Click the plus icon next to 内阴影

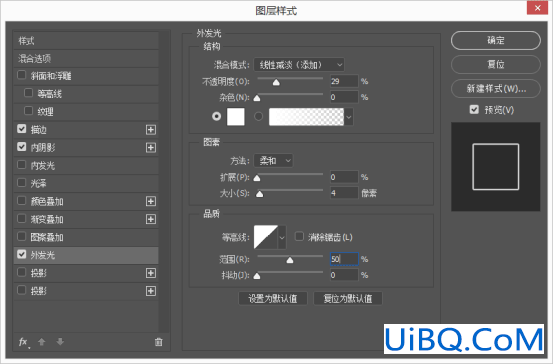(151, 147)
